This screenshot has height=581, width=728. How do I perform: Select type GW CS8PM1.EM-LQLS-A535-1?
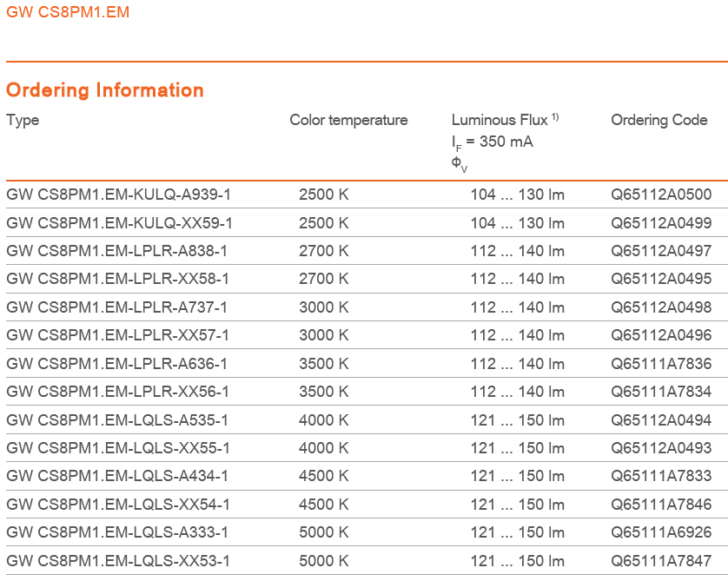(117, 420)
